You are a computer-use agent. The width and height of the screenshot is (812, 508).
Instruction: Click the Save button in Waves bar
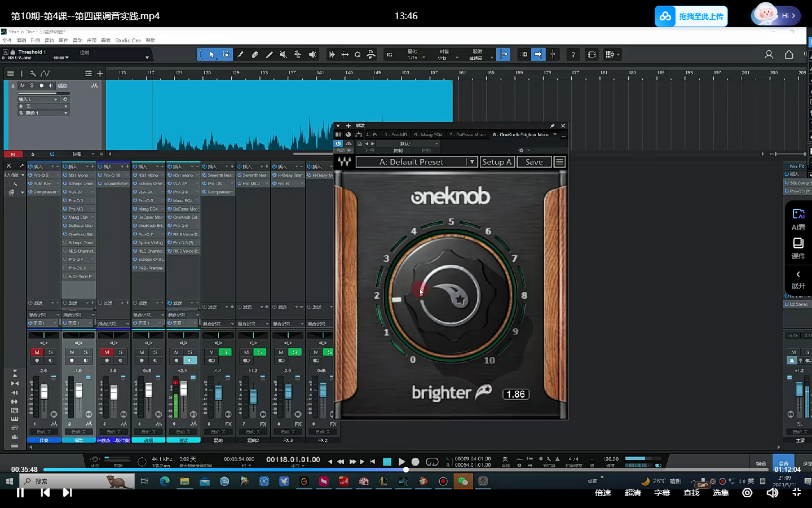[x=534, y=162]
